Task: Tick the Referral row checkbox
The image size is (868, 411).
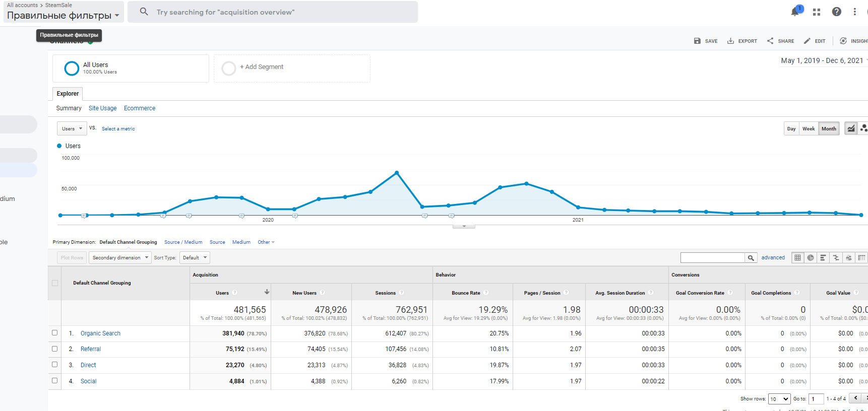Action: click(x=54, y=349)
